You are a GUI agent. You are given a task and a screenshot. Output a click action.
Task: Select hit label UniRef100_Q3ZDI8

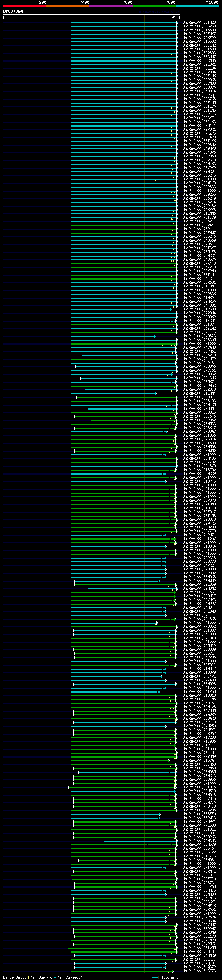[x=199, y=390]
